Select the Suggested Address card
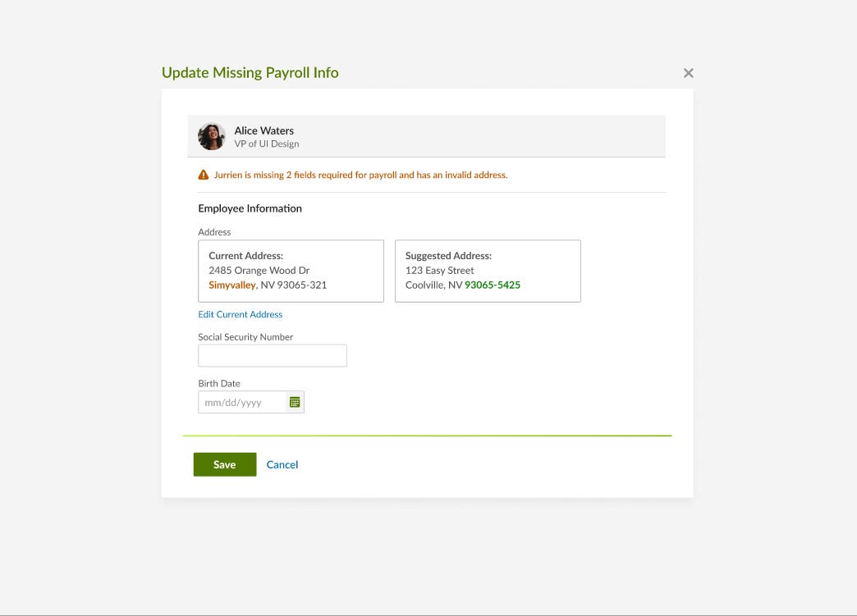Image resolution: width=857 pixels, height=616 pixels. tap(488, 271)
